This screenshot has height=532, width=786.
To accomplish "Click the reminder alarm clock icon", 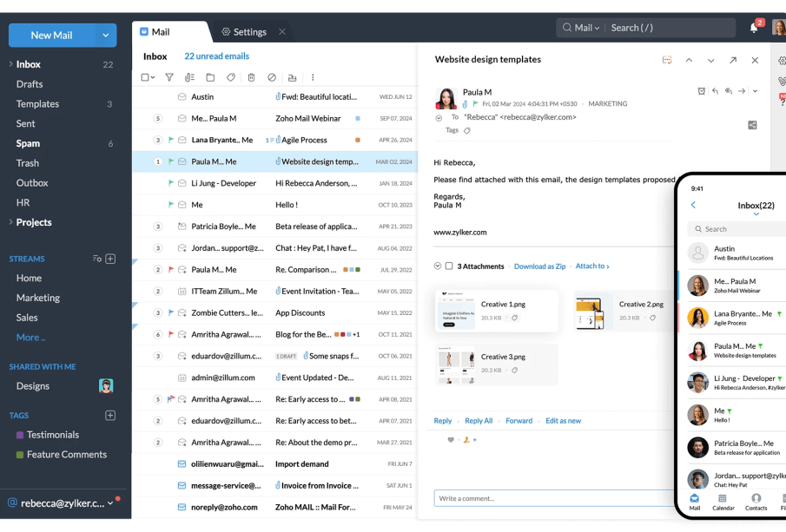I will [702, 91].
